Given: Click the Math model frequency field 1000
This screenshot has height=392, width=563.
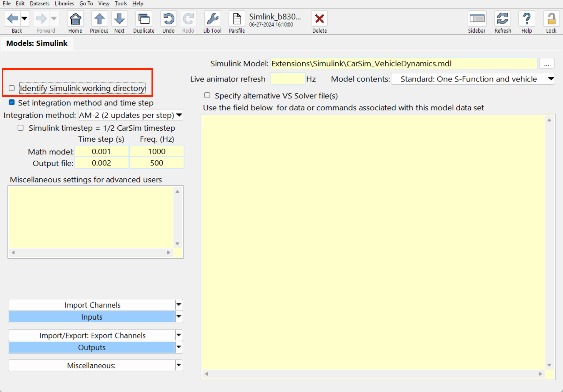Looking at the screenshot, I should [x=157, y=151].
